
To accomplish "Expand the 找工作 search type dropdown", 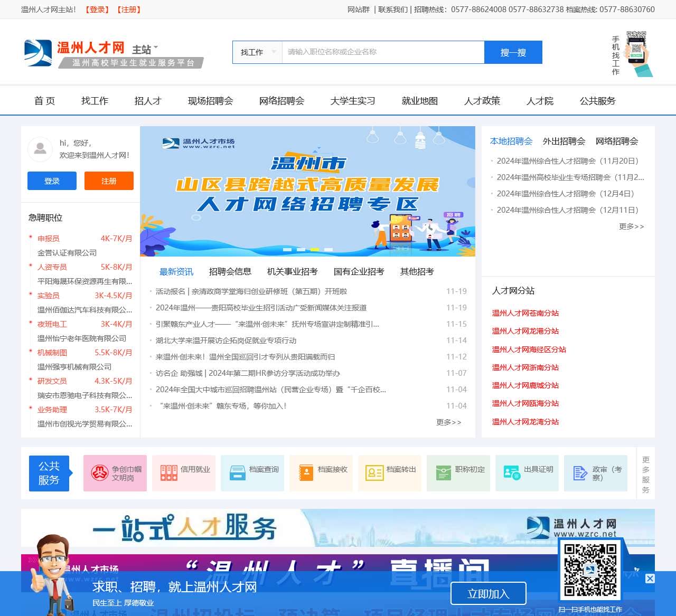I will click(258, 52).
